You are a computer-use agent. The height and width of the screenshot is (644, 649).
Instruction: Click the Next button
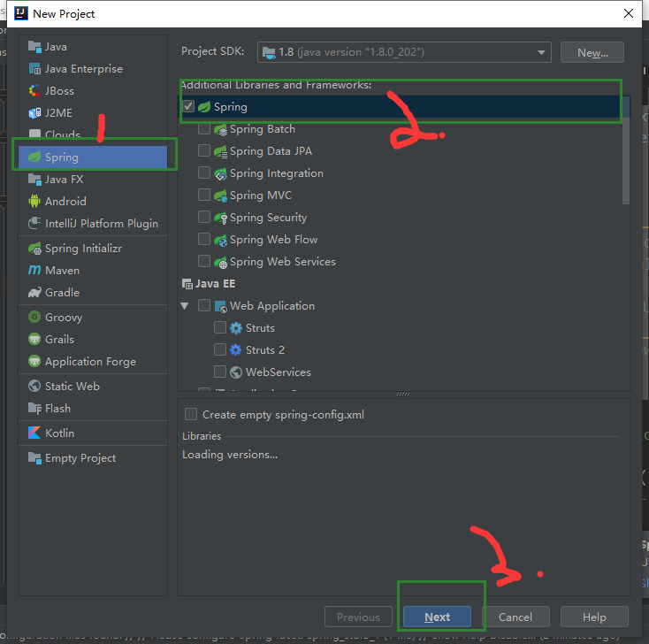pyautogui.click(x=437, y=617)
